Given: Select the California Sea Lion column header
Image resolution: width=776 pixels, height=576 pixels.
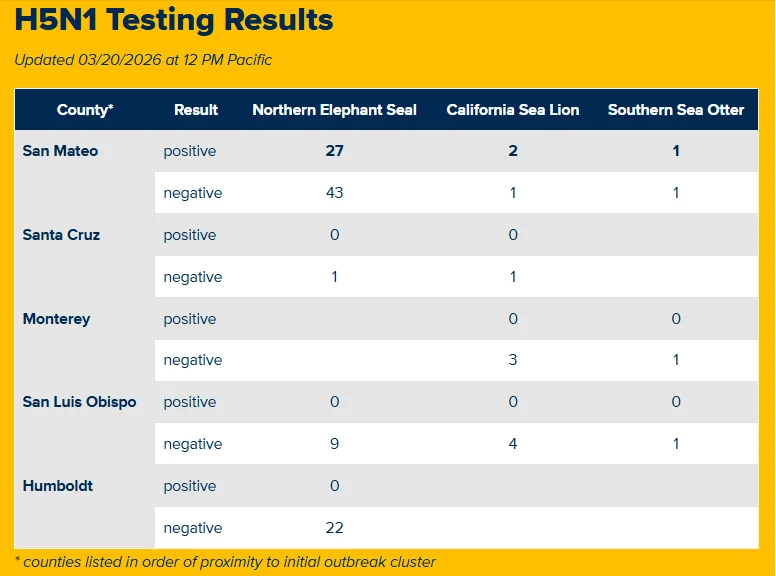Looking at the screenshot, I should point(513,110).
